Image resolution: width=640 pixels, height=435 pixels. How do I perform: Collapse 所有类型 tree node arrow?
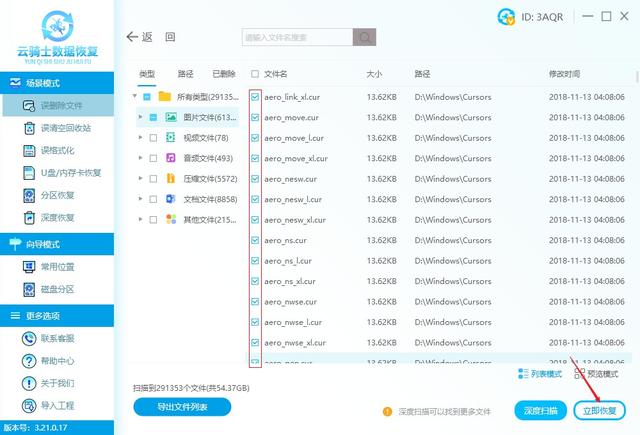pos(135,96)
